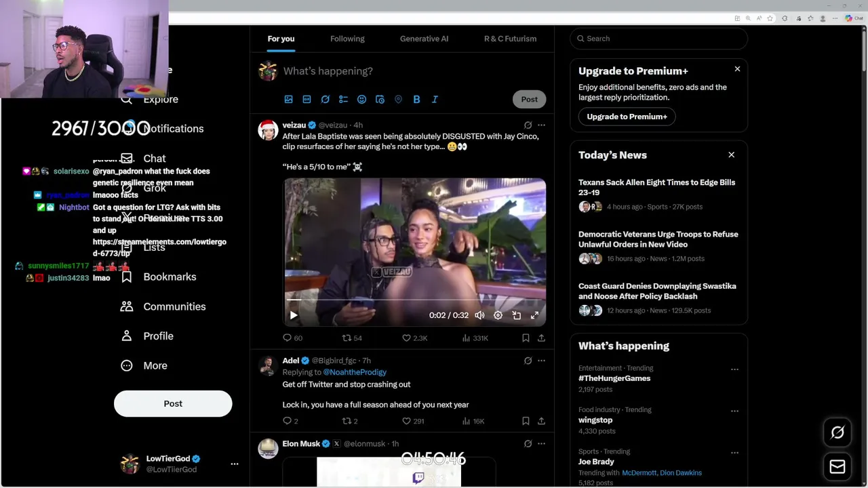
Task: Open more options on veizau's post
Action: (x=541, y=125)
